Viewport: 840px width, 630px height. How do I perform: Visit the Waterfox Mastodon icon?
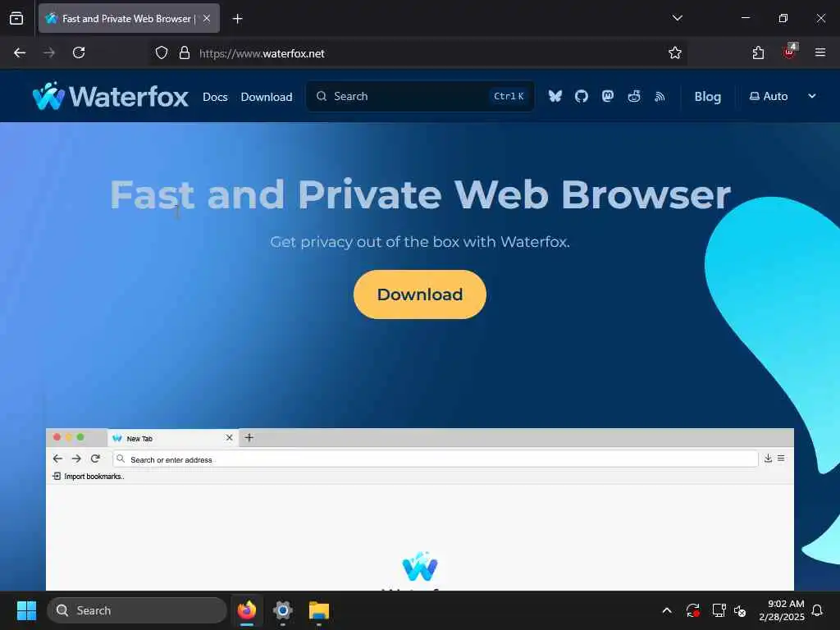[608, 97]
